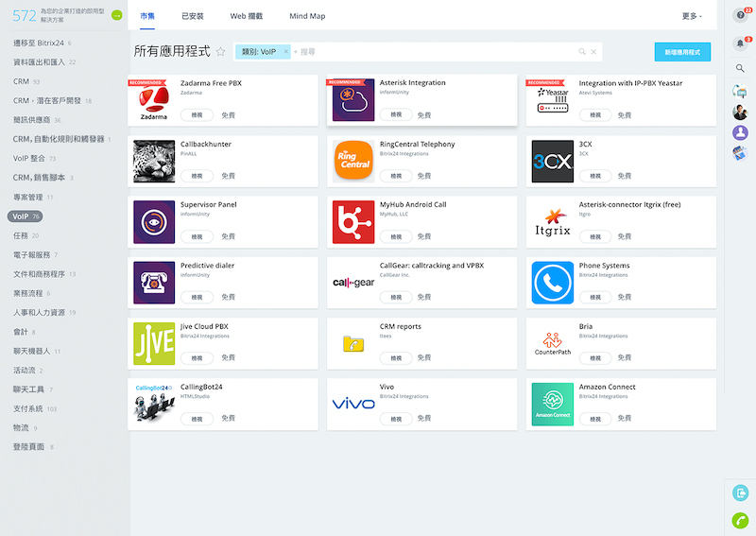Click the Yeastar IP-PBX app logo

(x=553, y=101)
